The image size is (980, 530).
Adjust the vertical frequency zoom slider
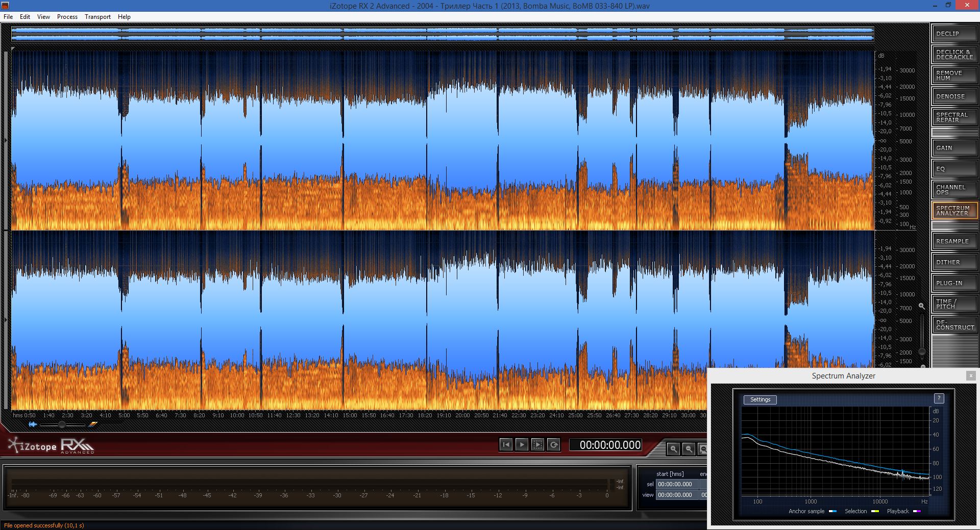pos(922,351)
